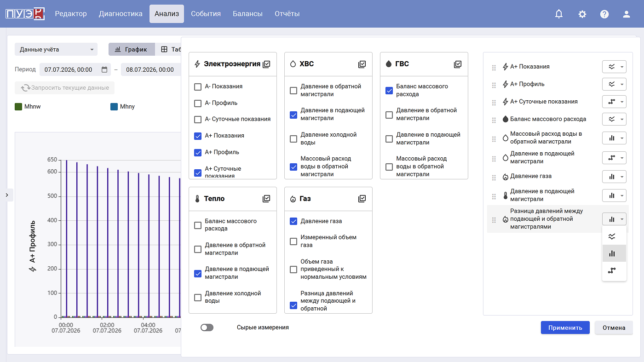Viewport: 644px width, 362px height.
Task: Click the Отмена button
Action: point(614,328)
